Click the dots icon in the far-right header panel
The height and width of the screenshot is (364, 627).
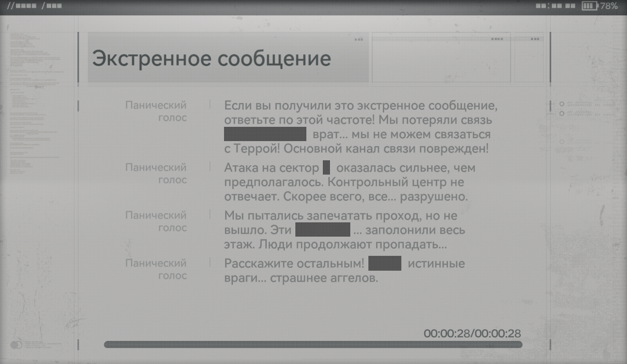(x=535, y=39)
